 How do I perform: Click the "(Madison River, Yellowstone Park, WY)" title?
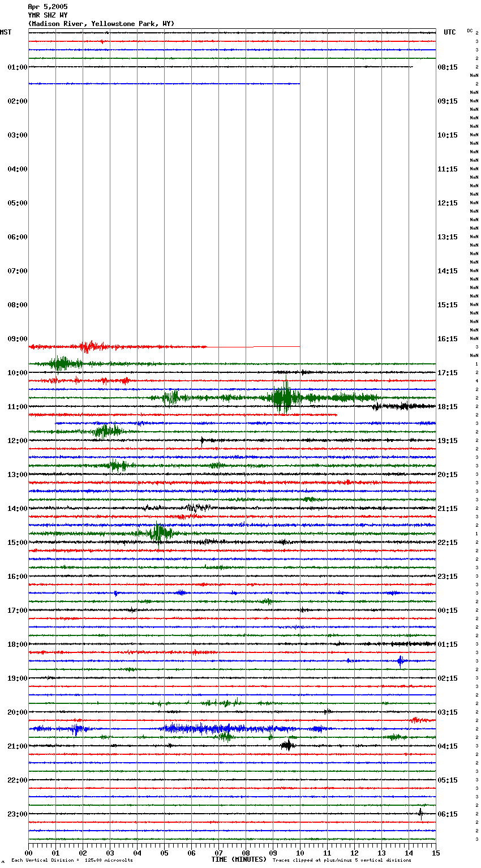pyautogui.click(x=101, y=24)
